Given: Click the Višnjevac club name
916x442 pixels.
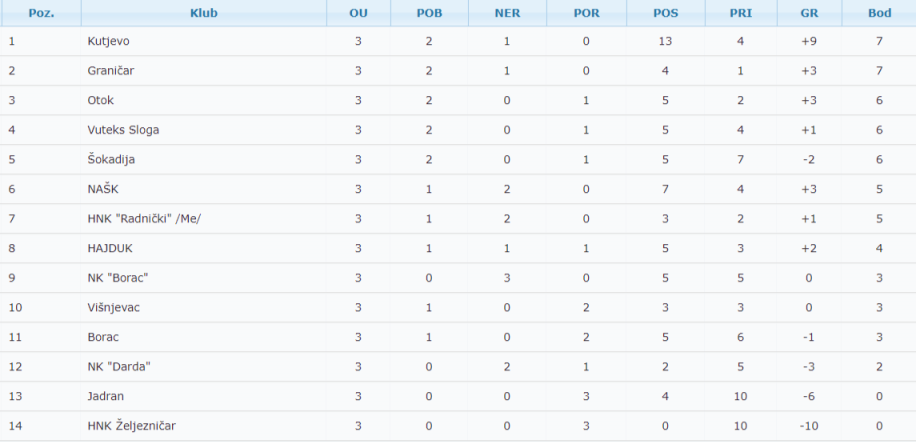Looking at the screenshot, I should click(x=114, y=307).
